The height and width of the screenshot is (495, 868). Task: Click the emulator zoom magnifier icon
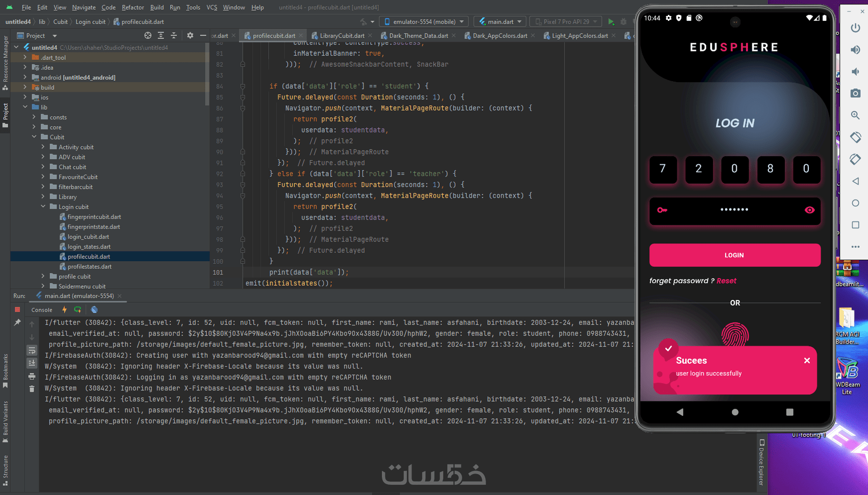coord(855,115)
